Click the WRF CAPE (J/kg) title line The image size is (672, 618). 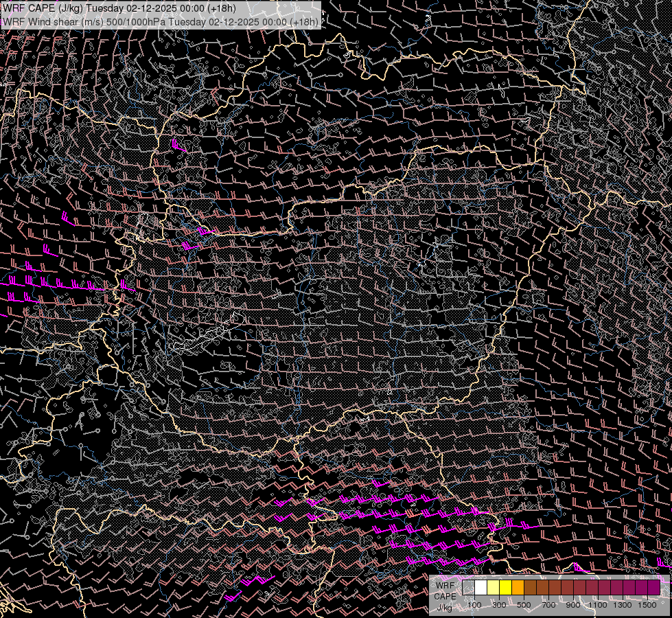click(x=119, y=8)
